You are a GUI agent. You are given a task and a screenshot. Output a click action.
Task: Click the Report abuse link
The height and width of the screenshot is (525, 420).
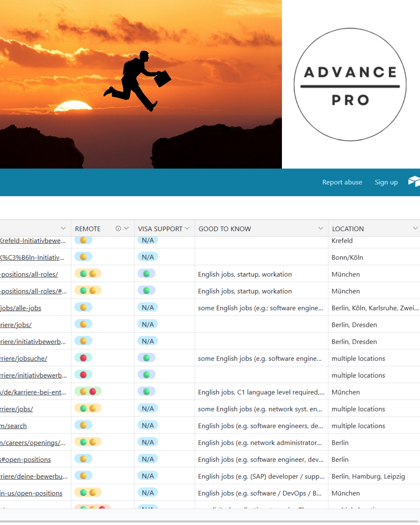[x=342, y=182]
